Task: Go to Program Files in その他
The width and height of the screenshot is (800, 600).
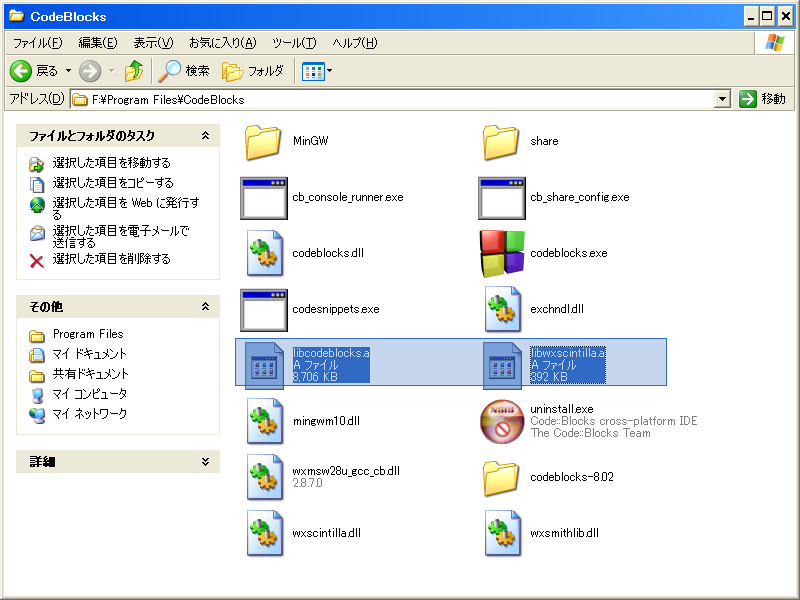Action: (88, 334)
